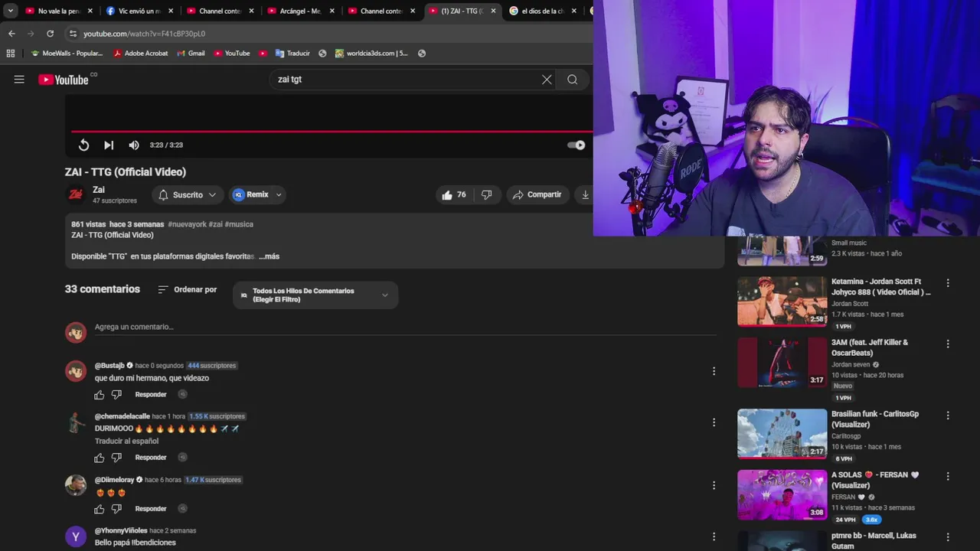Switch to the No vale la pen... tab
Image resolution: width=980 pixels, height=551 pixels.
click(58, 11)
